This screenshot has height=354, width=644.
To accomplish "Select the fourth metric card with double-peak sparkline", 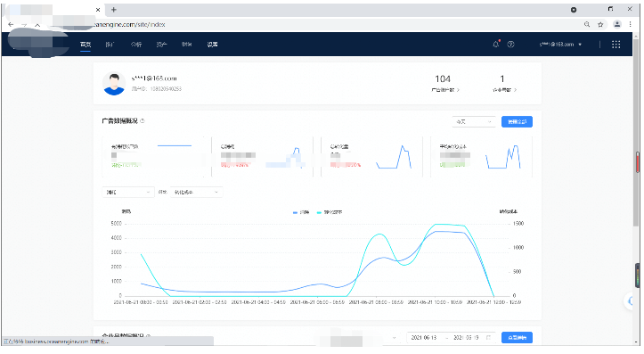I will click(x=481, y=157).
